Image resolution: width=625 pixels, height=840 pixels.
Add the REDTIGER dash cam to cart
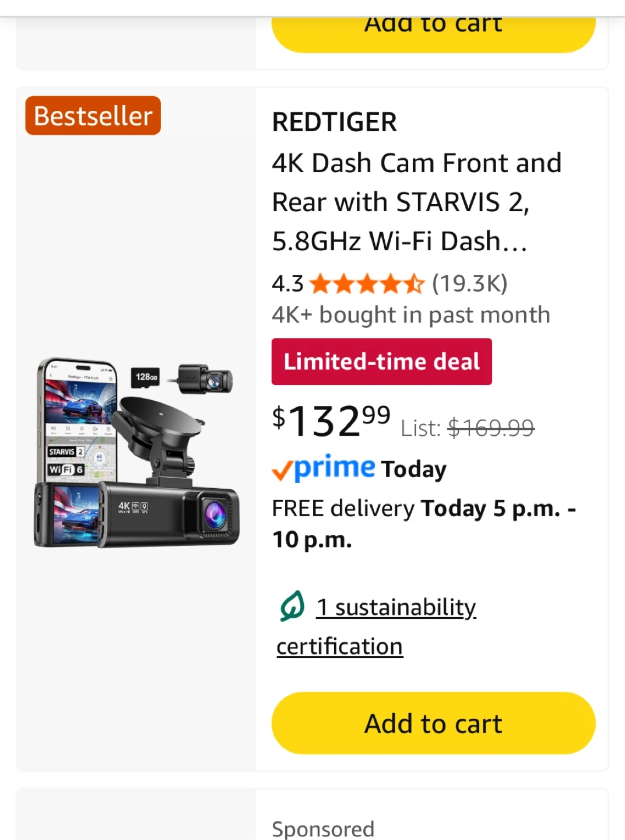pos(433,723)
